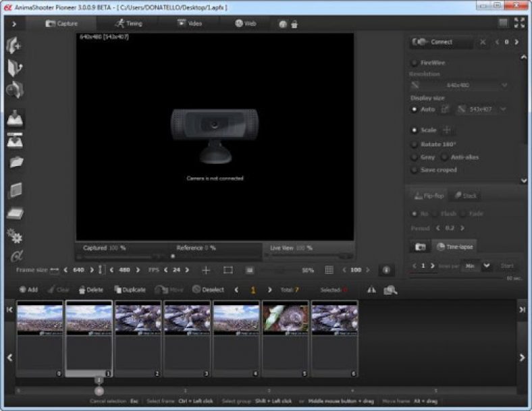Click the gear settings icon in left sidebar
This screenshot has height=411, width=532.
tap(14, 236)
